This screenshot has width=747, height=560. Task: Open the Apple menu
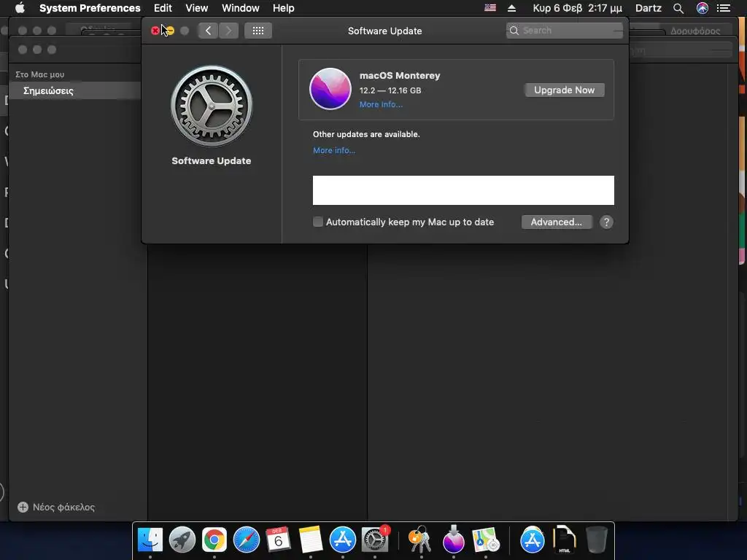pos(20,8)
